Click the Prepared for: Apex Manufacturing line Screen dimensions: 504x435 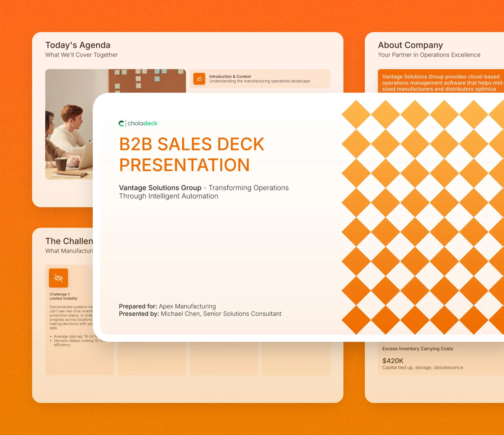tap(167, 306)
